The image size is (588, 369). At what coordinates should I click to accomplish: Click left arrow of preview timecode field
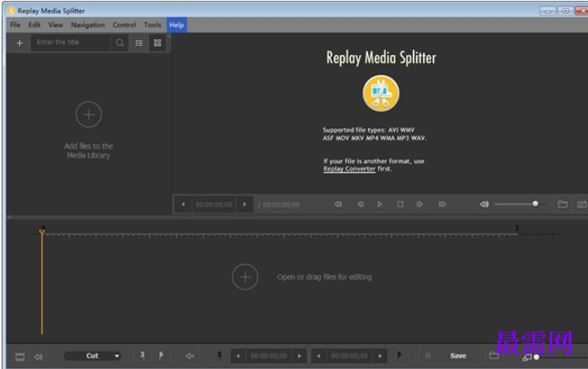click(183, 204)
